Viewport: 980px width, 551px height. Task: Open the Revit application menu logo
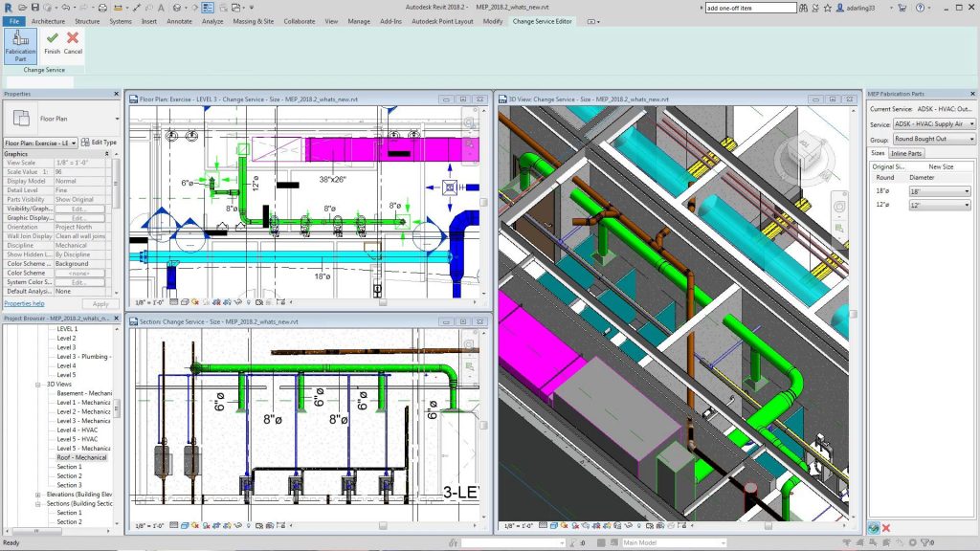(8, 8)
